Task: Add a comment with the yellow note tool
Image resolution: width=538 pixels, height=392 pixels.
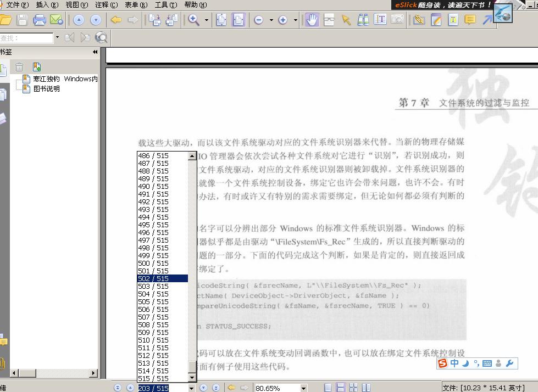Action: [470, 20]
